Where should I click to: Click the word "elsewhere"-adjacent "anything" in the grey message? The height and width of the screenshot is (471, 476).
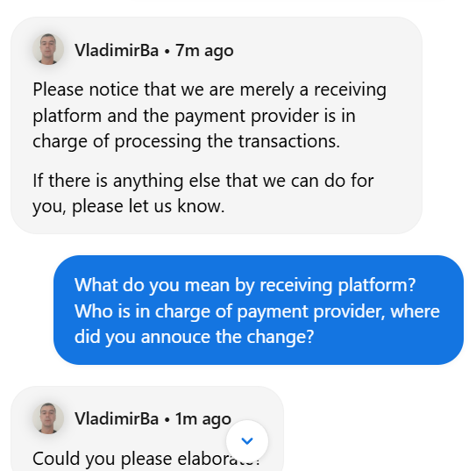(148, 182)
